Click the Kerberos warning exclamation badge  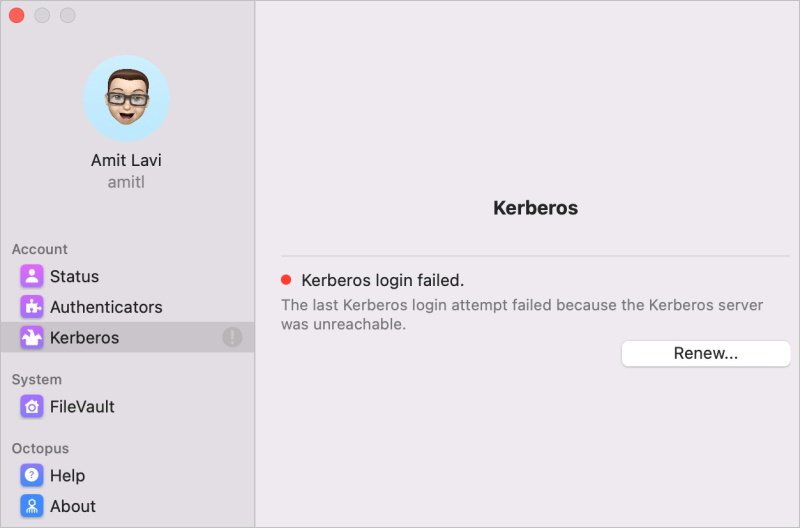click(x=232, y=337)
